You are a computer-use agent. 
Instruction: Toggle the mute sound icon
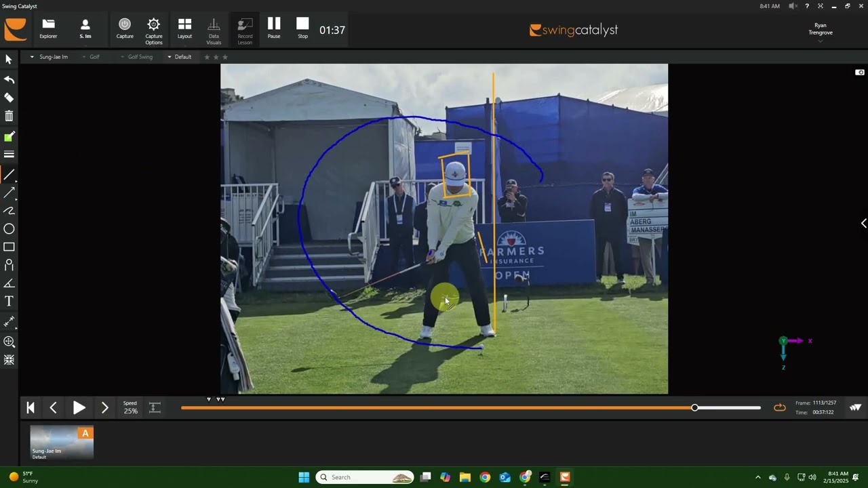click(793, 6)
